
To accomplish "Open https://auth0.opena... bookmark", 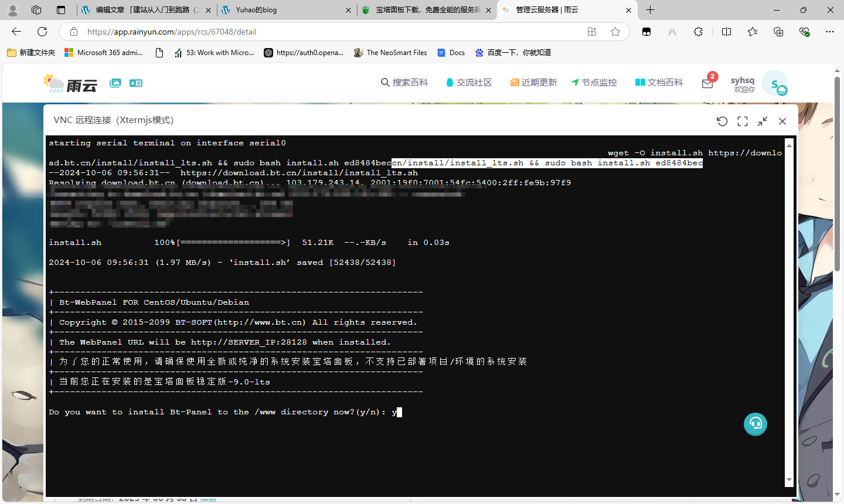I will pyautogui.click(x=304, y=53).
